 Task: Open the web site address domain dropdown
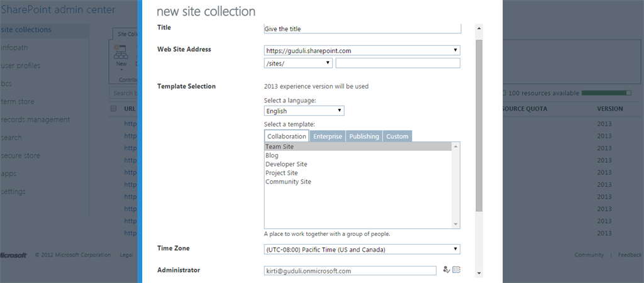(x=362, y=50)
